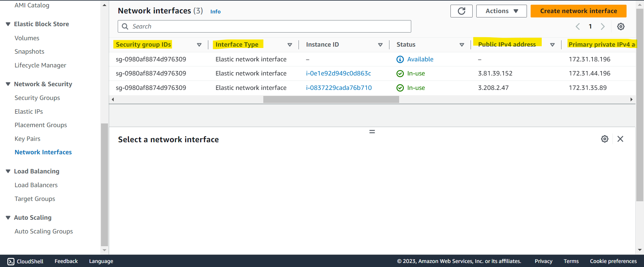Screen dimensions: 644x267
Task: Open Target Groups in sidebar
Action: tap(35, 199)
